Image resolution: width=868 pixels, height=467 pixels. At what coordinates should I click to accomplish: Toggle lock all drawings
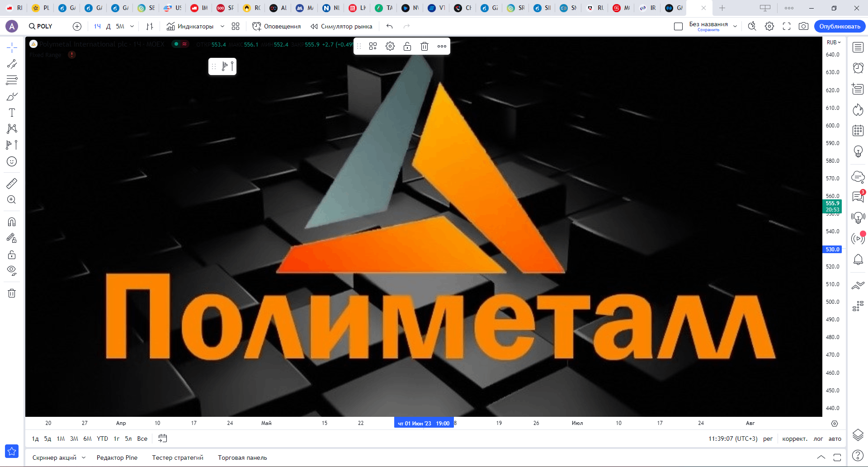12,255
